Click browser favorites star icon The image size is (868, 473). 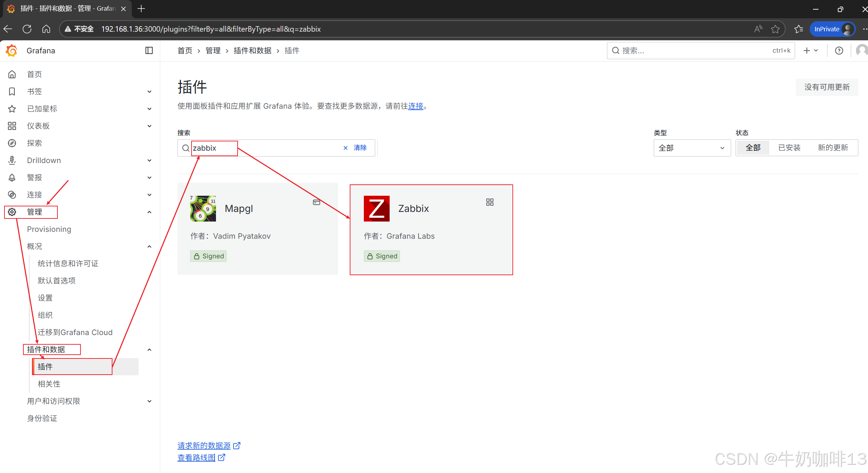[x=775, y=29]
